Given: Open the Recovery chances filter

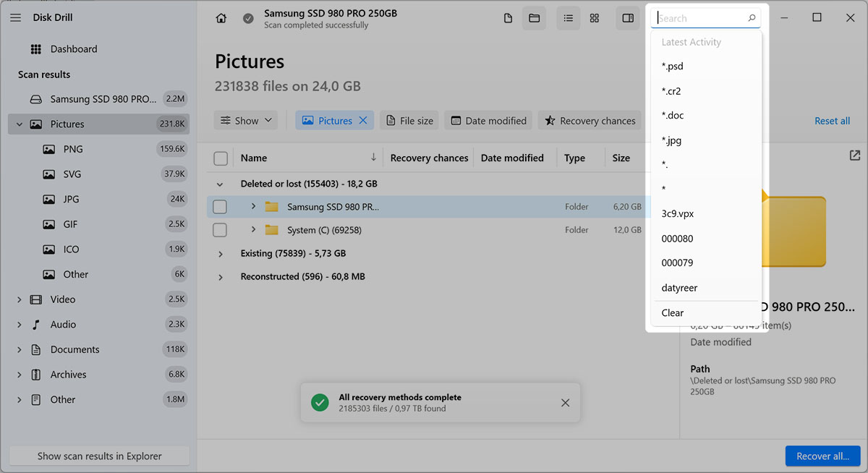Looking at the screenshot, I should point(590,121).
